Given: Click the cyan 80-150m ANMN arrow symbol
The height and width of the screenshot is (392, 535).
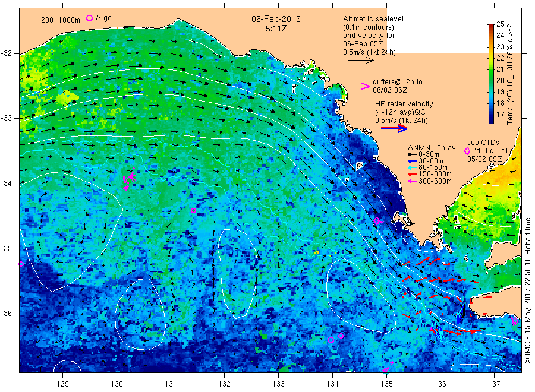Looking at the screenshot, I should click(412, 167).
